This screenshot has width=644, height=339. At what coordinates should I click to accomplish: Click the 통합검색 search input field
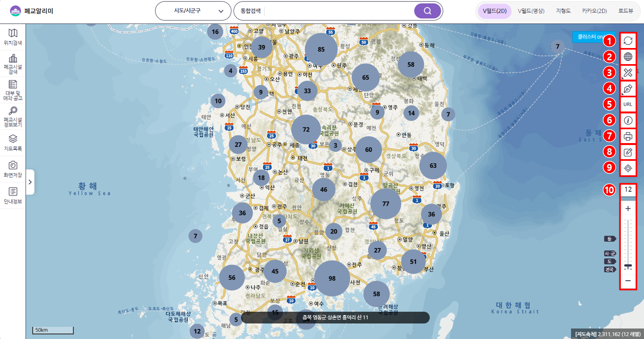(338, 11)
